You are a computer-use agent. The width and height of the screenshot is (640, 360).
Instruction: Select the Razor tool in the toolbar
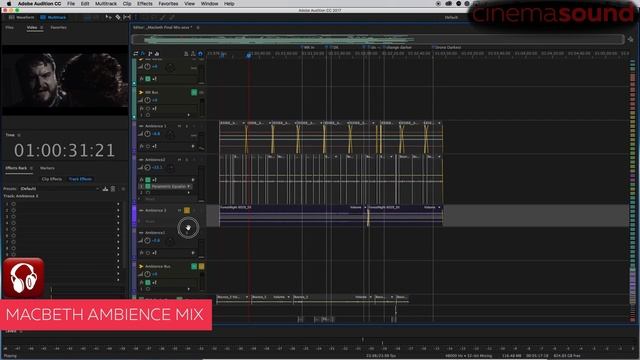coord(118,18)
